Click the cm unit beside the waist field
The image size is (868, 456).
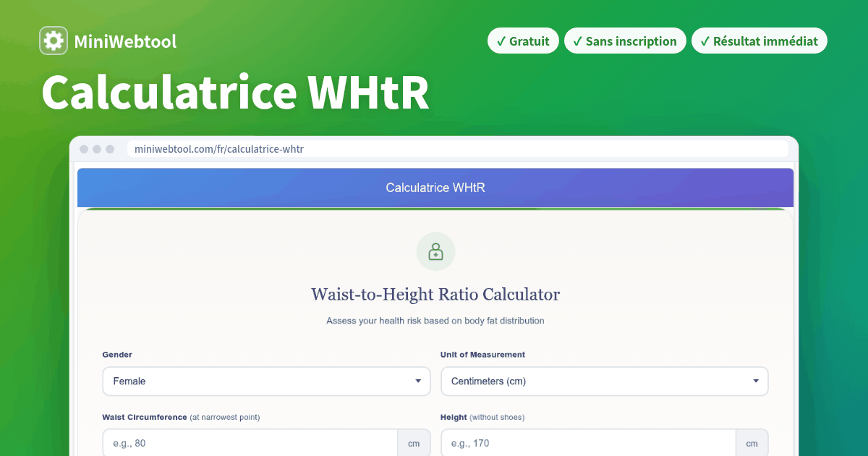click(414, 443)
